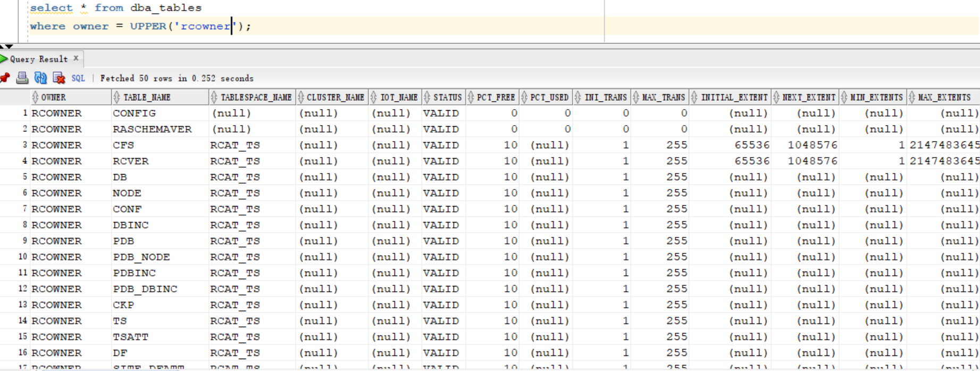Click 2147483645 max extents in CFS row
The height and width of the screenshot is (371, 980).
[944, 145]
